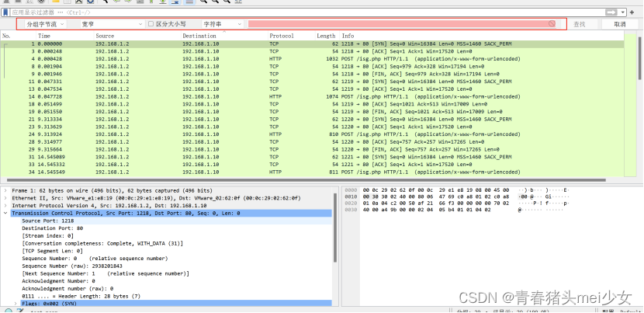Select packet 13 at time 0.047534
644x313 pixels.
point(312,89)
